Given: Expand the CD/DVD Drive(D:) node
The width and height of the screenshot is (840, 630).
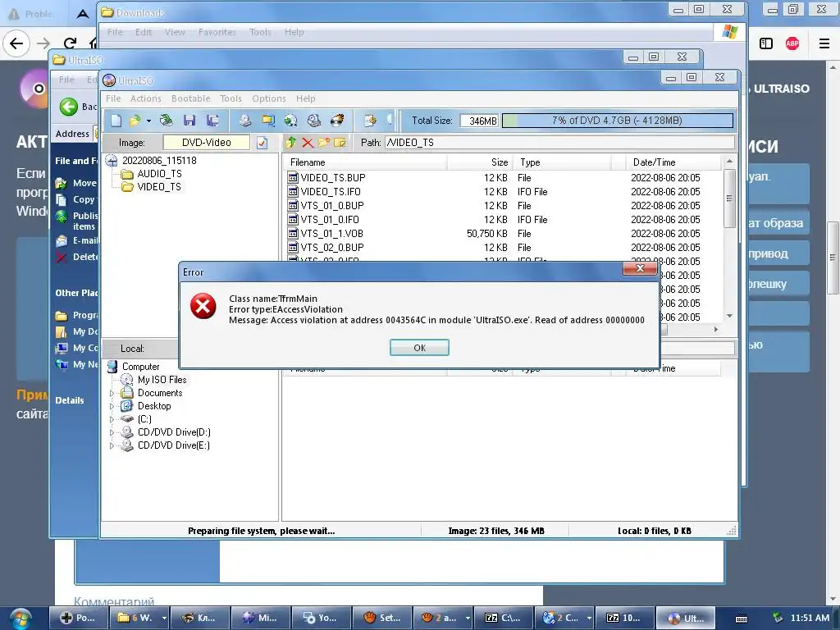Looking at the screenshot, I should 112,432.
